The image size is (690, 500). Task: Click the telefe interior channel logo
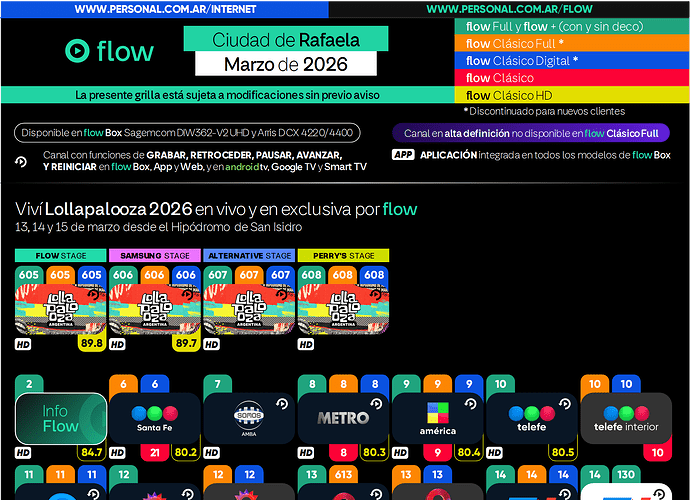coord(626,419)
